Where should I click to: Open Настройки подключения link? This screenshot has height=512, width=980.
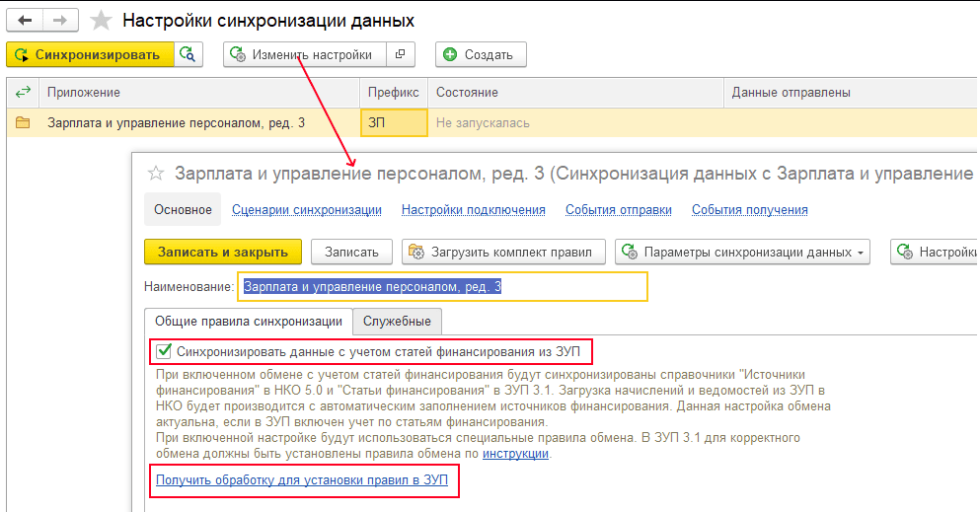[473, 210]
